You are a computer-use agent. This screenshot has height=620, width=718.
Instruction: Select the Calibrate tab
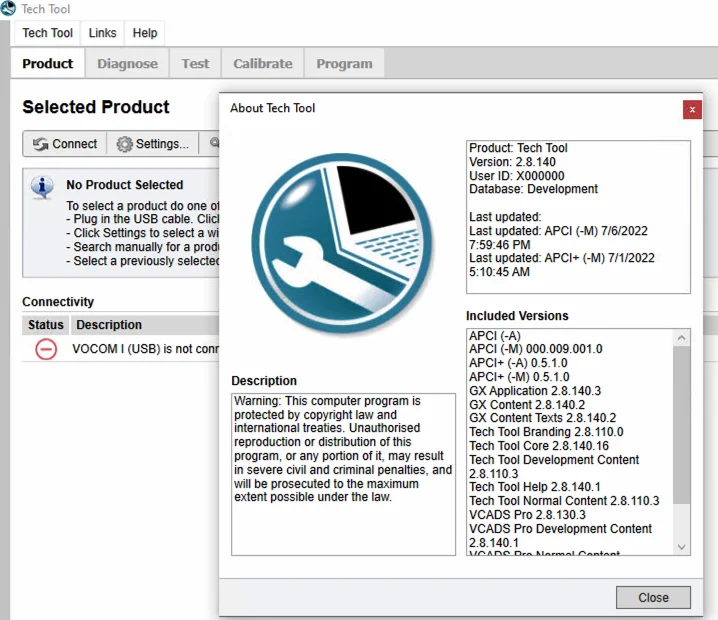(261, 63)
